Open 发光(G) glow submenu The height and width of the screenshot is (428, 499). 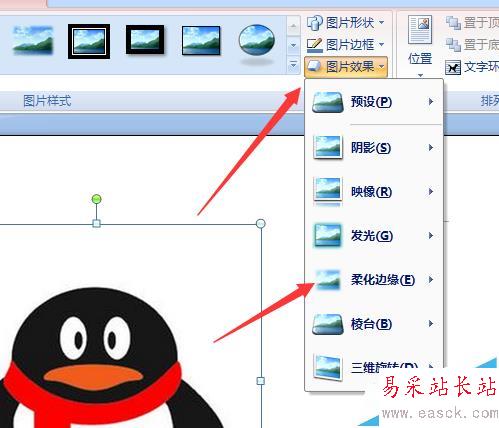pyautogui.click(x=374, y=236)
